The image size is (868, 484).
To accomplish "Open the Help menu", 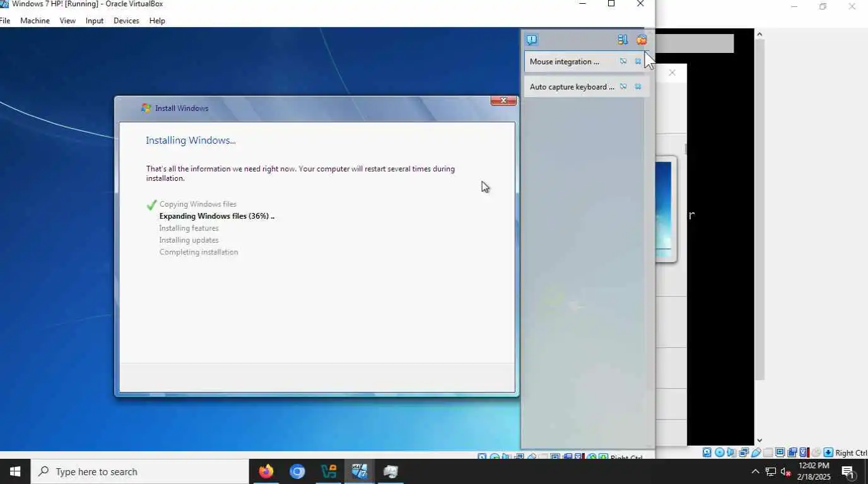I will pyautogui.click(x=157, y=21).
